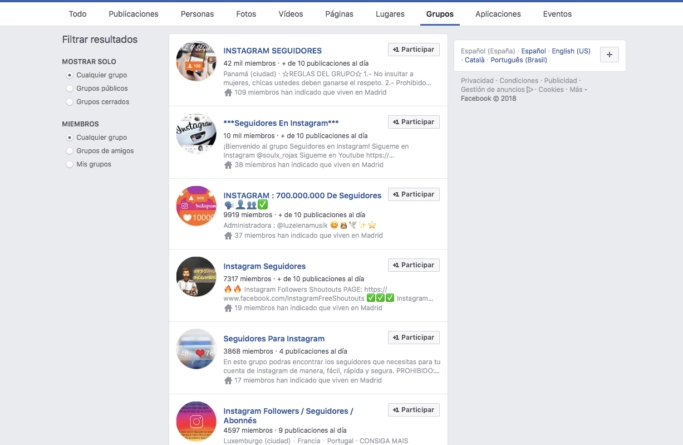The height and width of the screenshot is (445, 683).
Task: Select the Grupos públicos radio option
Action: click(x=69, y=88)
